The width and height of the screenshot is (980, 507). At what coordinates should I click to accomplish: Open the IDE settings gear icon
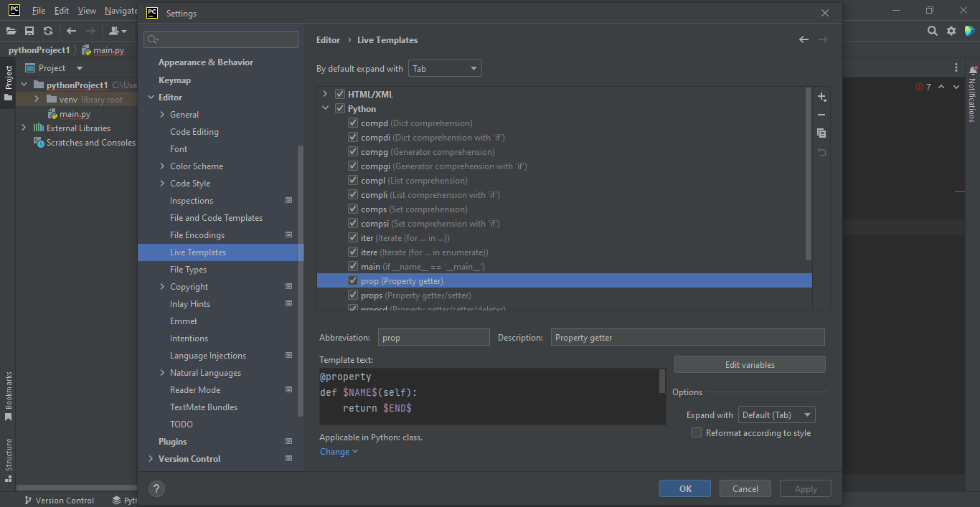tap(952, 31)
